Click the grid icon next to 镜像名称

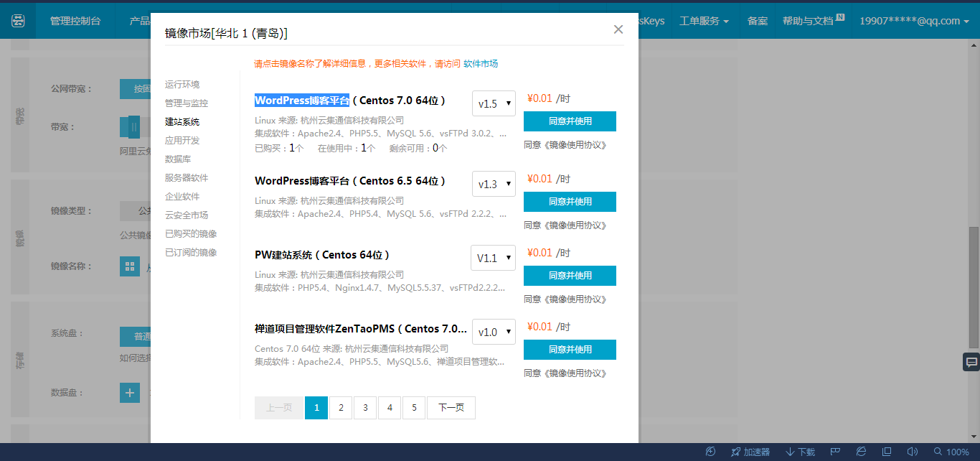pos(130,266)
